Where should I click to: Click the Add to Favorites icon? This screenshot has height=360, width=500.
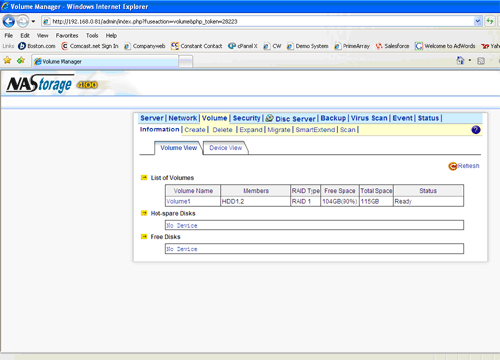point(21,60)
